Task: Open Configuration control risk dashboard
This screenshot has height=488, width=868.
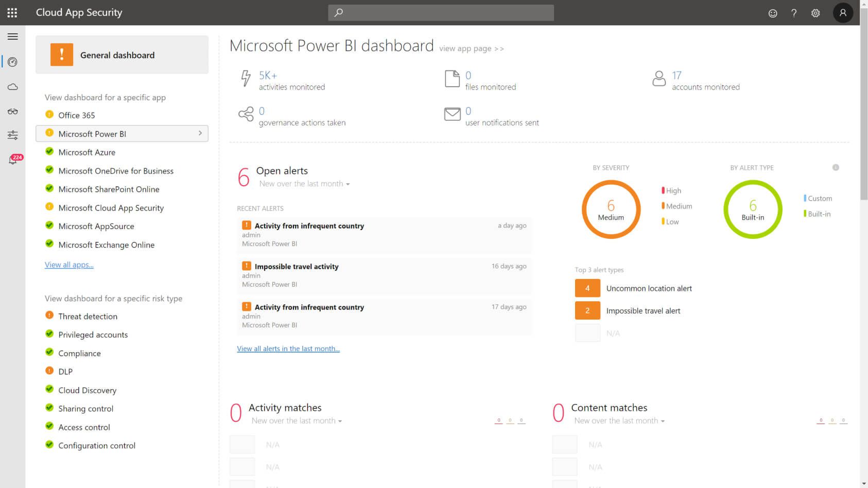Action: pyautogui.click(x=97, y=446)
